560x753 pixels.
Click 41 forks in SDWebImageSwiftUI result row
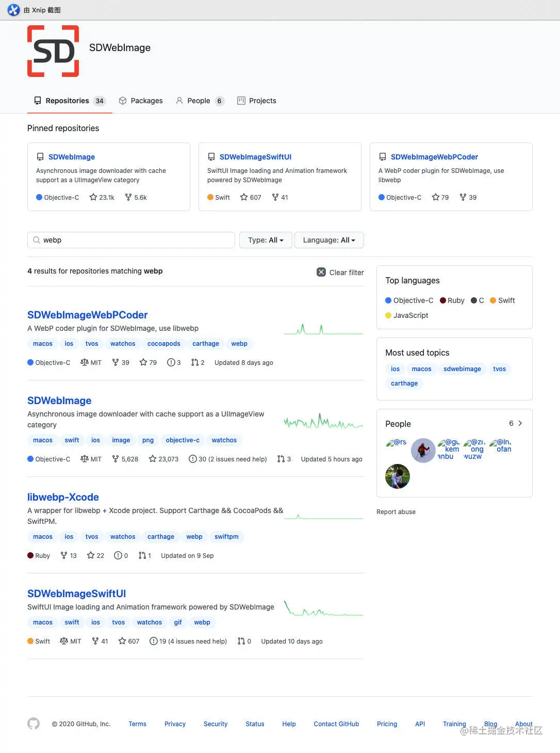click(x=100, y=641)
